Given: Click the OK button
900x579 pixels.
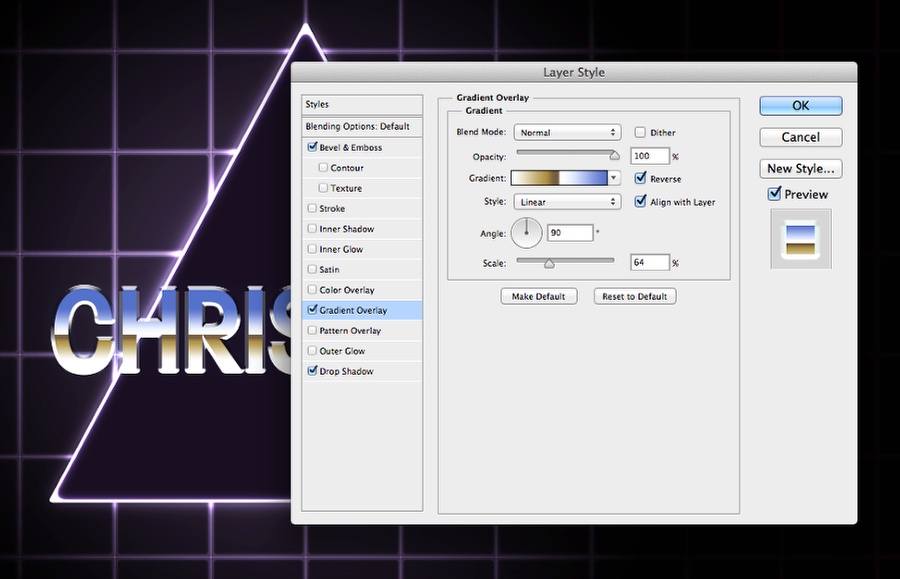Looking at the screenshot, I should [801, 106].
